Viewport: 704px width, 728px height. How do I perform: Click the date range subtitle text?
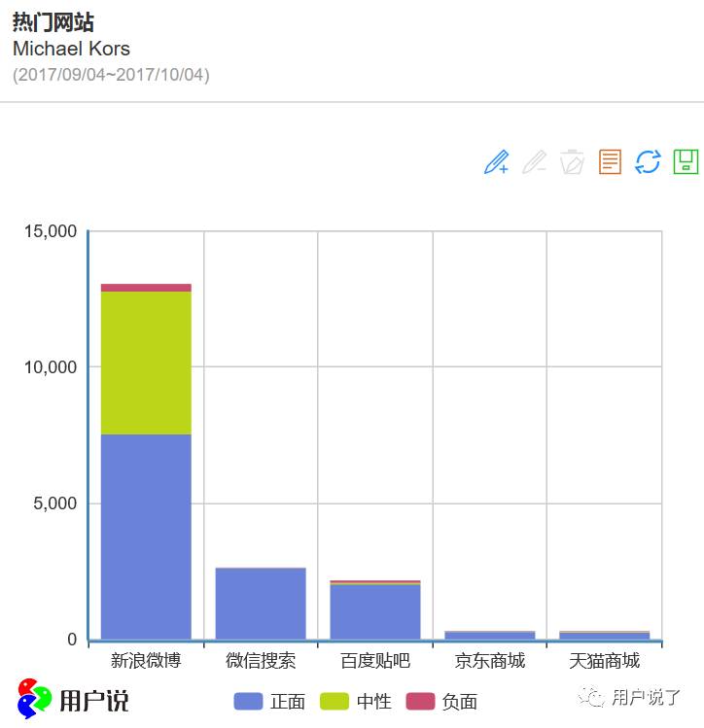[111, 75]
